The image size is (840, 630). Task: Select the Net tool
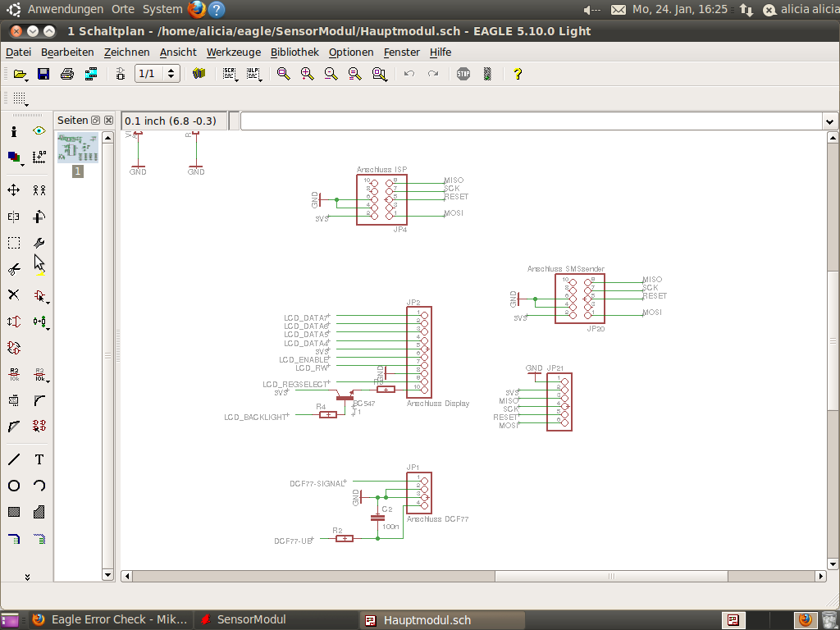coord(39,539)
